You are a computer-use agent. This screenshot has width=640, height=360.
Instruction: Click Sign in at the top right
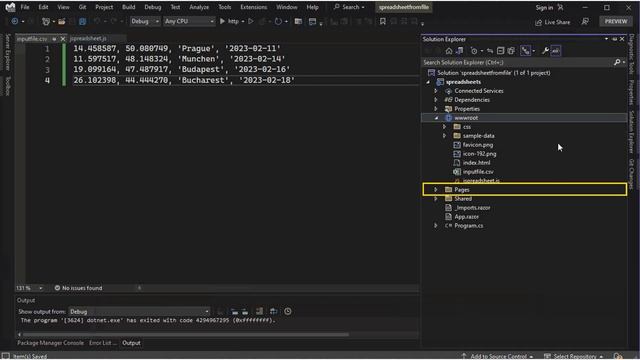click(x=544, y=7)
